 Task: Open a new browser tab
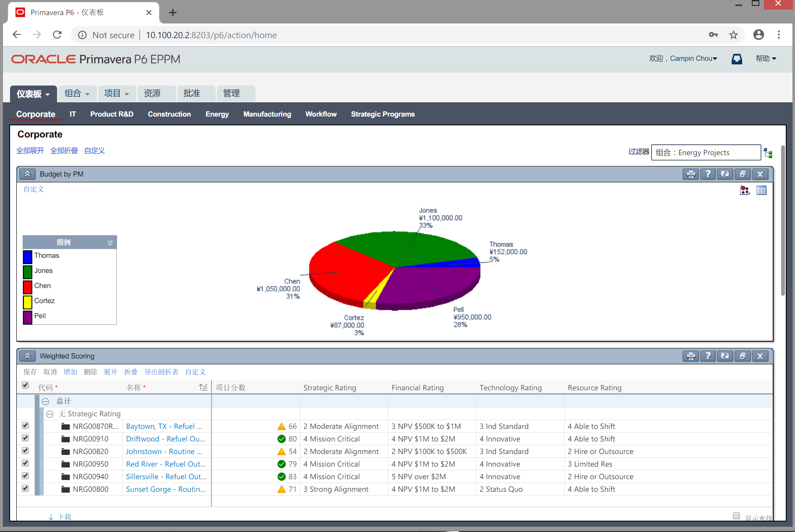[172, 13]
